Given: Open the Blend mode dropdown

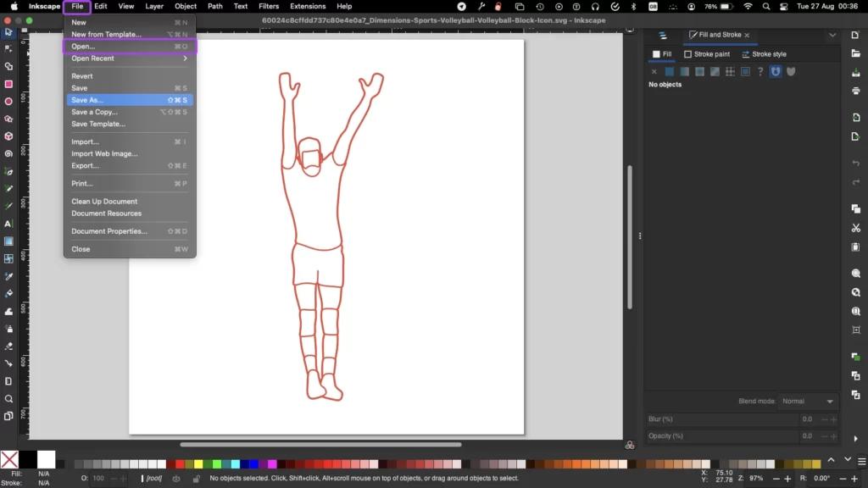Looking at the screenshot, I should click(808, 401).
